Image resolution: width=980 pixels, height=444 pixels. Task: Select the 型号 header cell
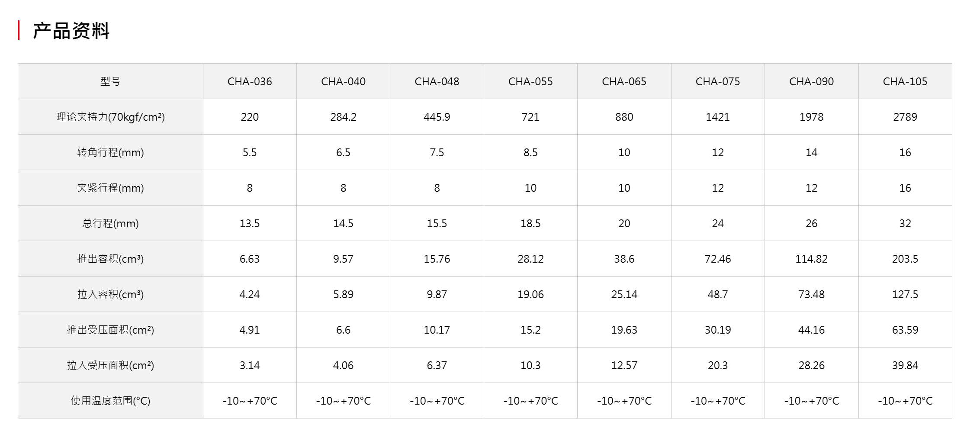click(x=110, y=81)
